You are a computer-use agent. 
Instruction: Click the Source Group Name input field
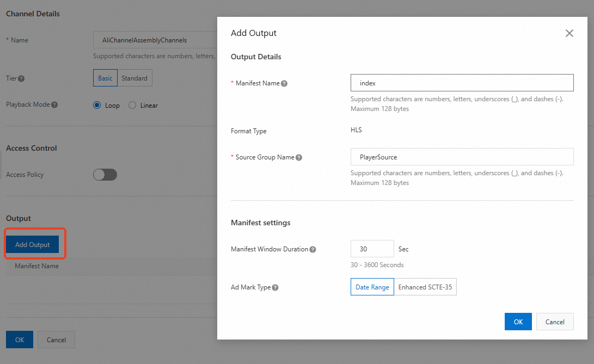[462, 157]
